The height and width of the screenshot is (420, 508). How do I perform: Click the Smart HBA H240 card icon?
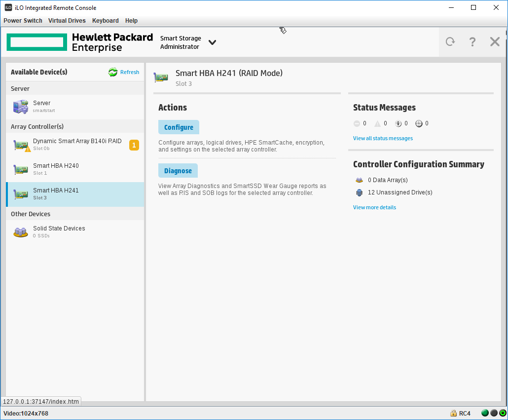[20, 169]
